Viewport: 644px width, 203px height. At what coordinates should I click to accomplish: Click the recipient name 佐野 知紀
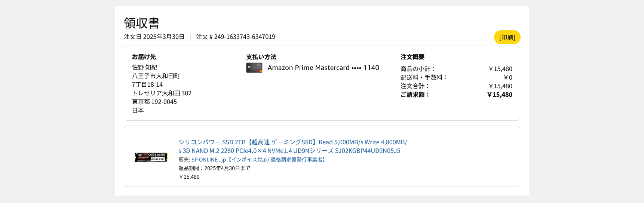coord(144,67)
